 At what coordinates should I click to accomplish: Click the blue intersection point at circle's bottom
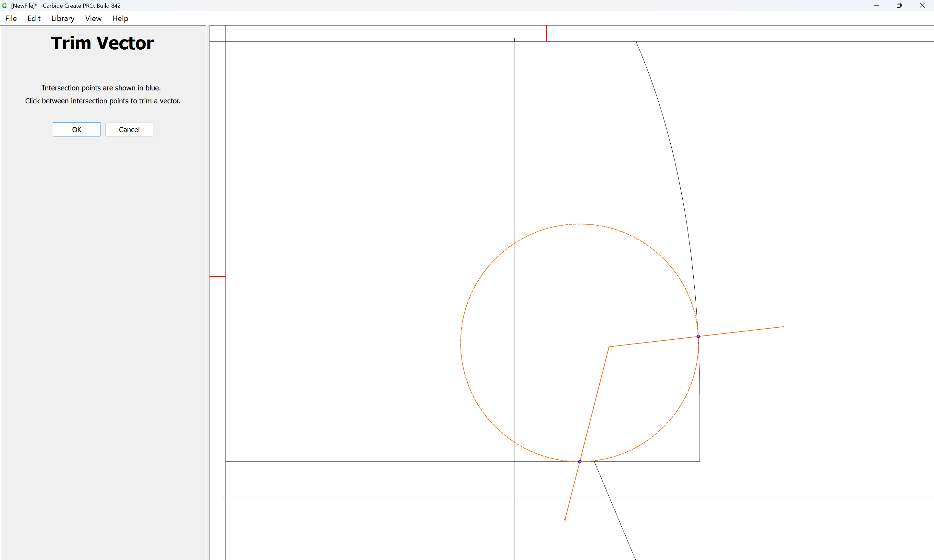tap(580, 461)
